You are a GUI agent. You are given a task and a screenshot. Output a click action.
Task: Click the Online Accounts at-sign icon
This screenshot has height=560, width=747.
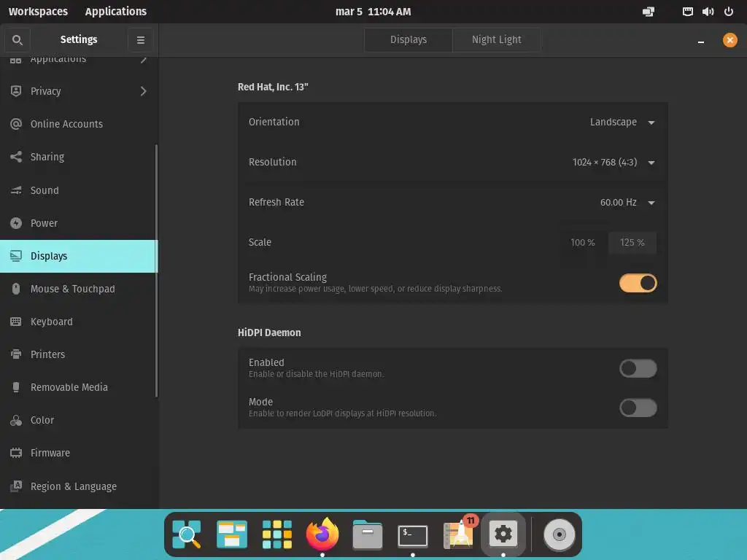[x=16, y=124]
